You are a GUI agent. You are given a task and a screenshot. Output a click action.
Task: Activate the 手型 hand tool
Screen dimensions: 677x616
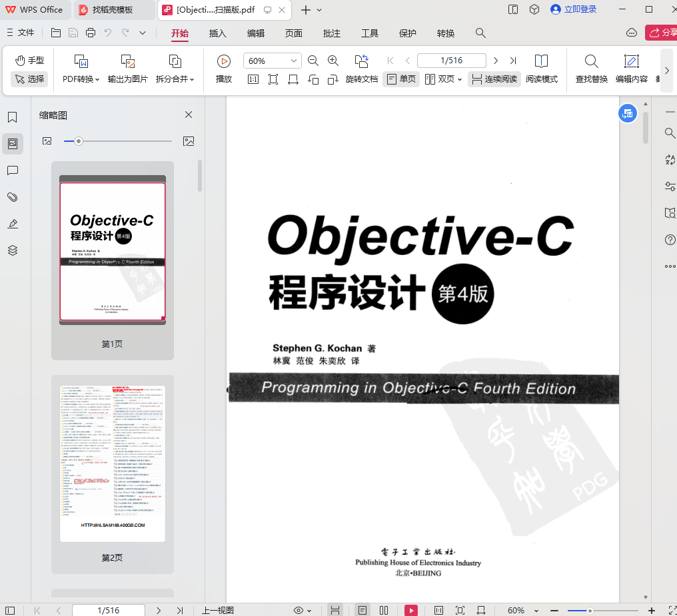click(x=29, y=60)
